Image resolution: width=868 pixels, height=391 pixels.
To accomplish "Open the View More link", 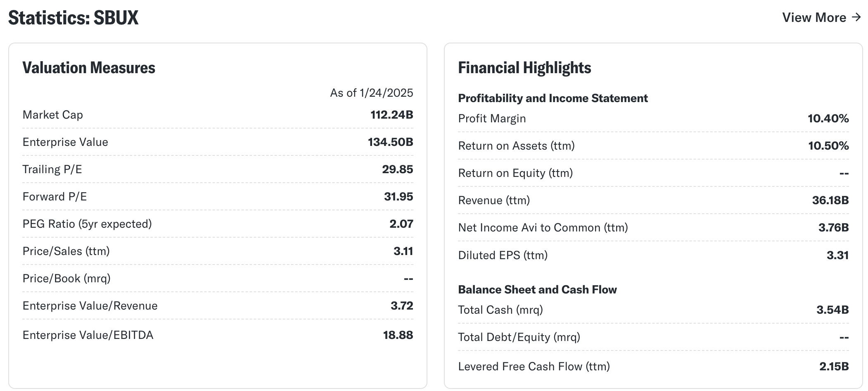I will 821,17.
